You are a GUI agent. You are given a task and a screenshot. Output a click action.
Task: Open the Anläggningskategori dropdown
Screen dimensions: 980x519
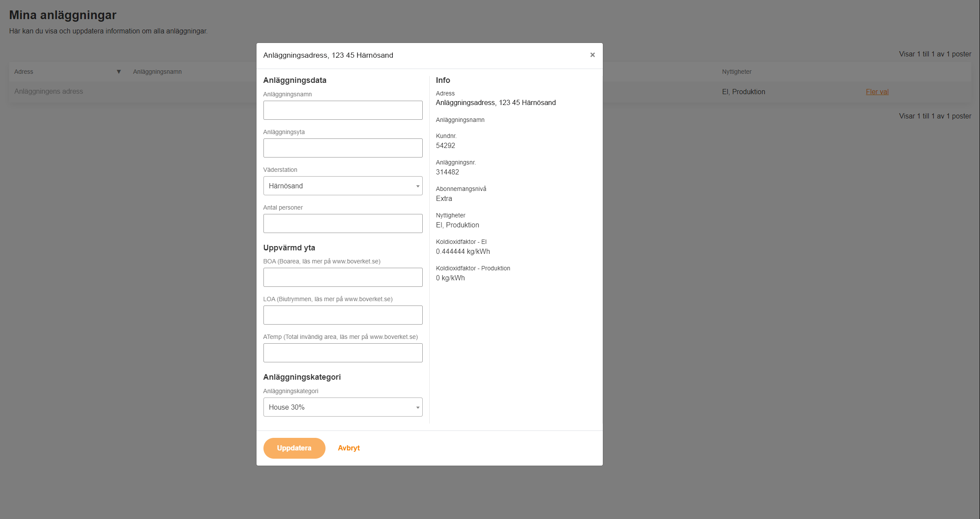coord(342,407)
